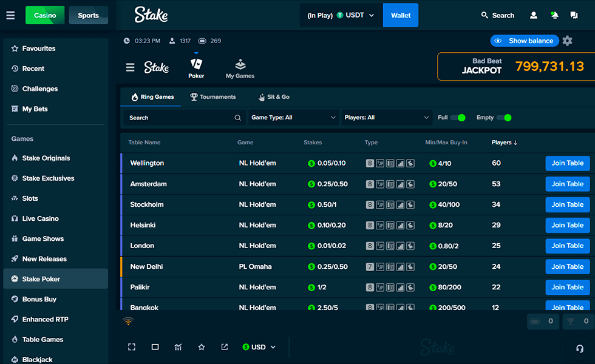Toggle the Empty tables switch
Image resolution: width=595 pixels, height=364 pixels.
click(505, 118)
